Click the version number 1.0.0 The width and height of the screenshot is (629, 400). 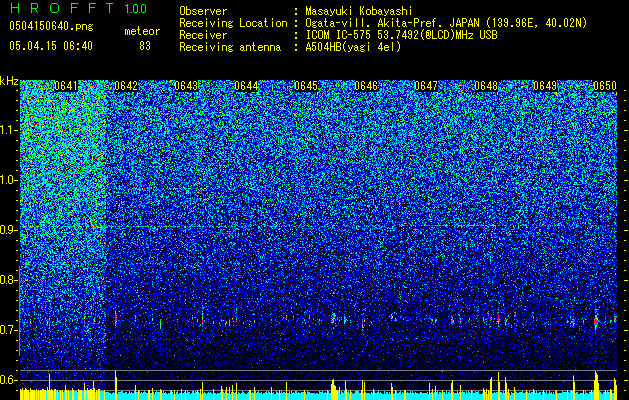coord(135,8)
